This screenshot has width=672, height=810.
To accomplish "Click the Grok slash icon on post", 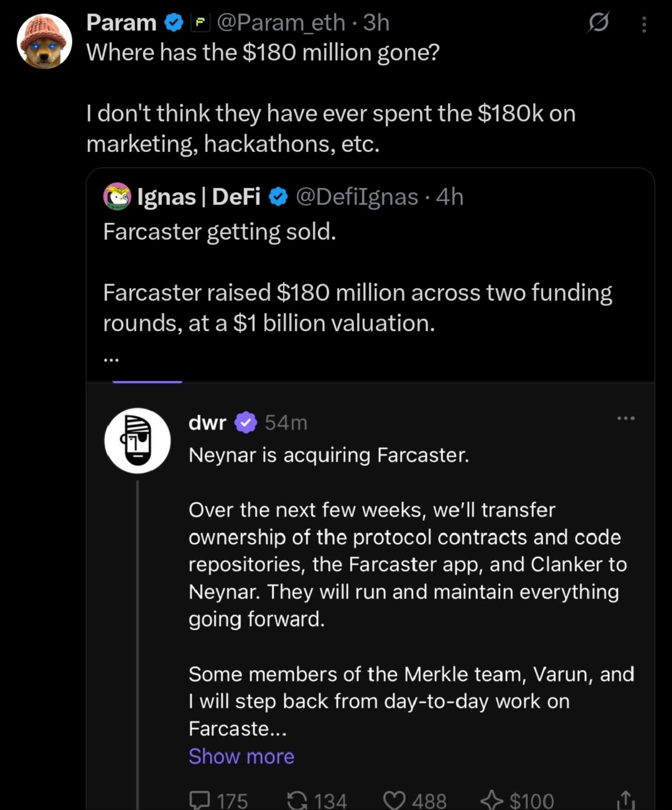I will (x=598, y=23).
